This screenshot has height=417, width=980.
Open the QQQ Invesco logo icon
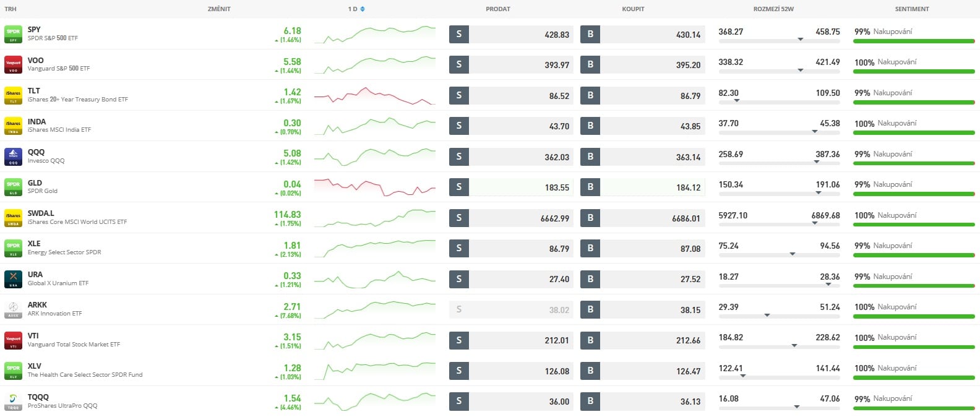pyautogui.click(x=13, y=157)
